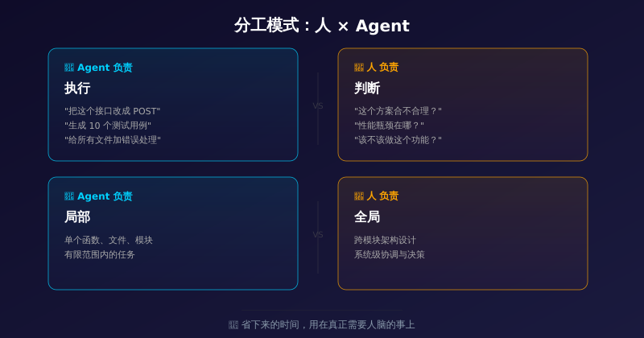Click the upper VS divider label

tap(318, 106)
